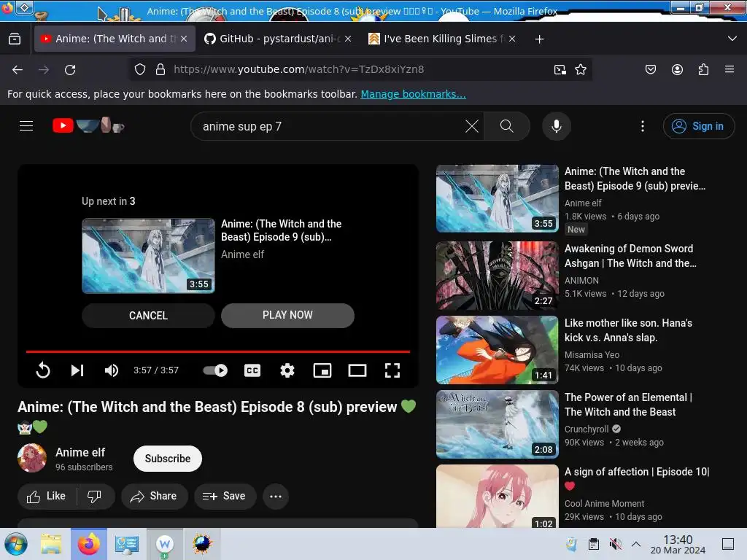Seek on the red progress bar
This screenshot has width=747, height=560.
tap(217, 351)
